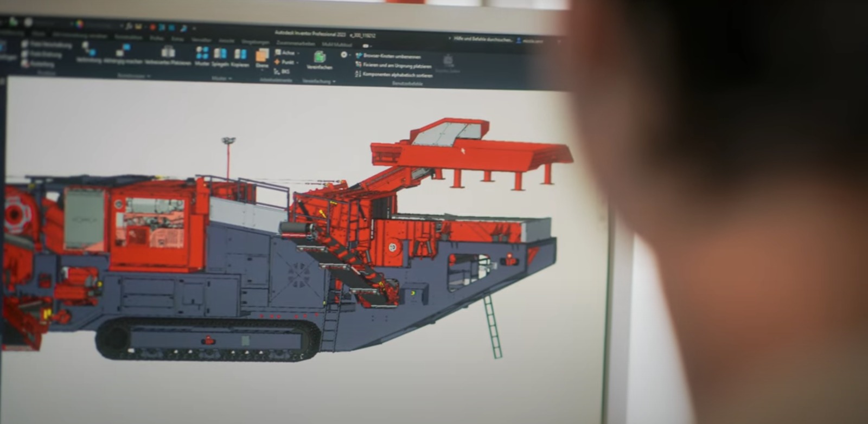Click the BKS coordinate system tool
Image resolution: width=868 pixels, height=424 pixels.
click(x=282, y=71)
